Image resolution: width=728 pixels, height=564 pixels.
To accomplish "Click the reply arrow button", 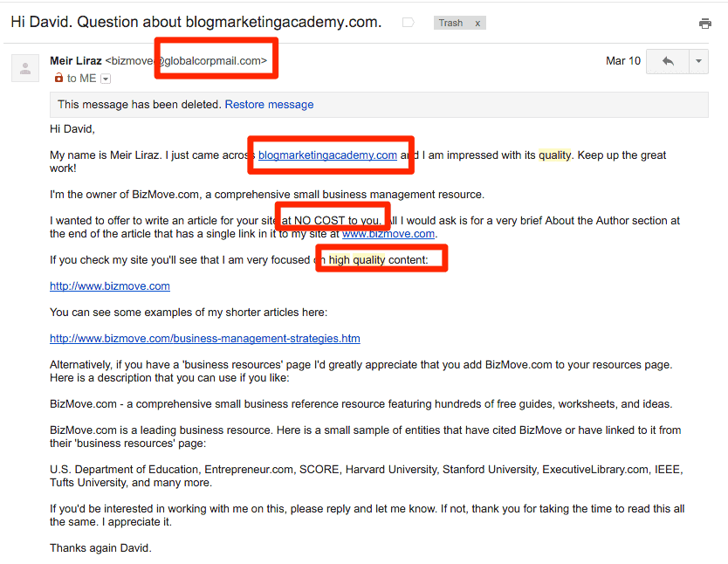I will click(x=668, y=61).
